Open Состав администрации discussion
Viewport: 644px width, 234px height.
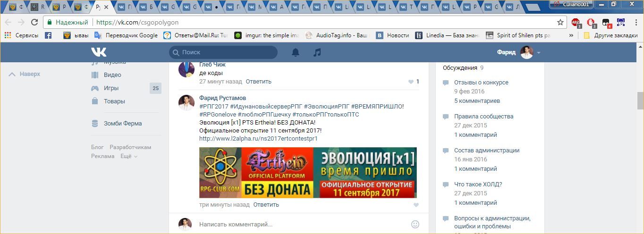pos(487,150)
